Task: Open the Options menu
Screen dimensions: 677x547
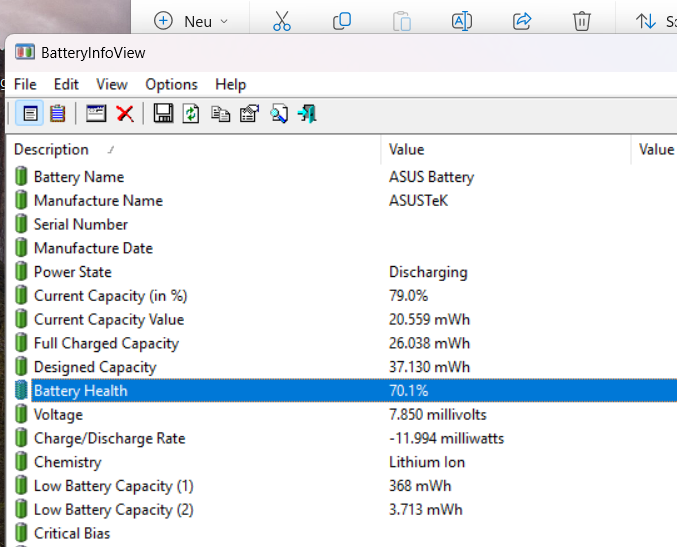Action: [171, 84]
